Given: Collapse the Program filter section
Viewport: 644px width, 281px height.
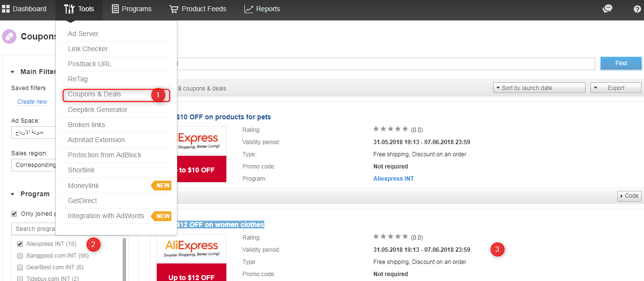Looking at the screenshot, I should [x=13, y=194].
